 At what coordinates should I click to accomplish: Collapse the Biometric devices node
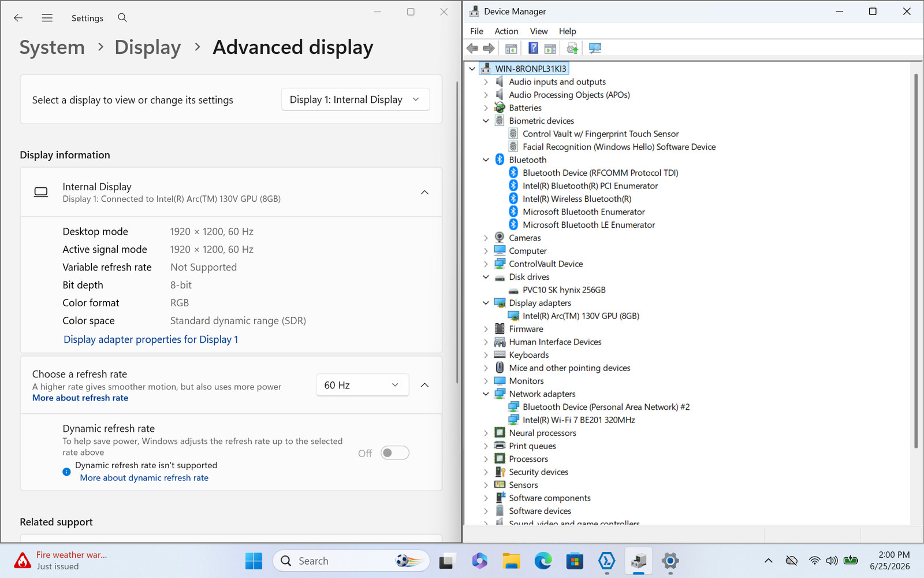pos(486,121)
